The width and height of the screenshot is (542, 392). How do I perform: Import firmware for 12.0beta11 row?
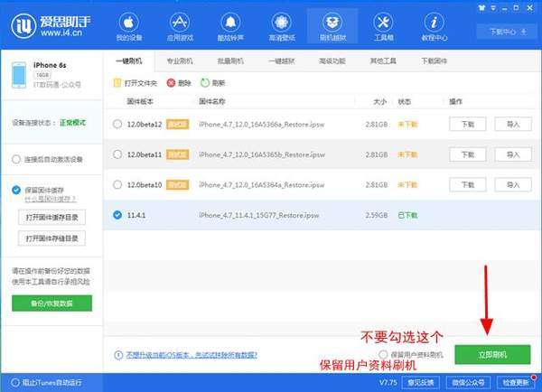[x=513, y=154]
